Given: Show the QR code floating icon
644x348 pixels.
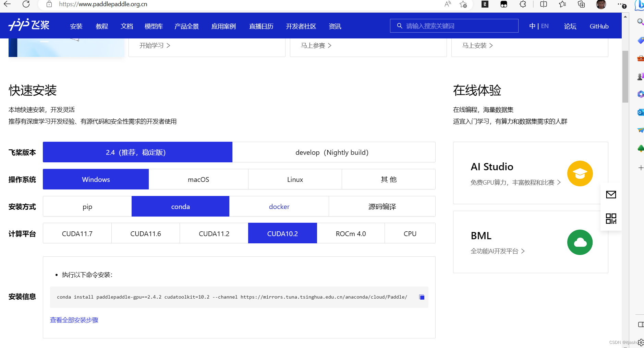Looking at the screenshot, I should pyautogui.click(x=611, y=219).
